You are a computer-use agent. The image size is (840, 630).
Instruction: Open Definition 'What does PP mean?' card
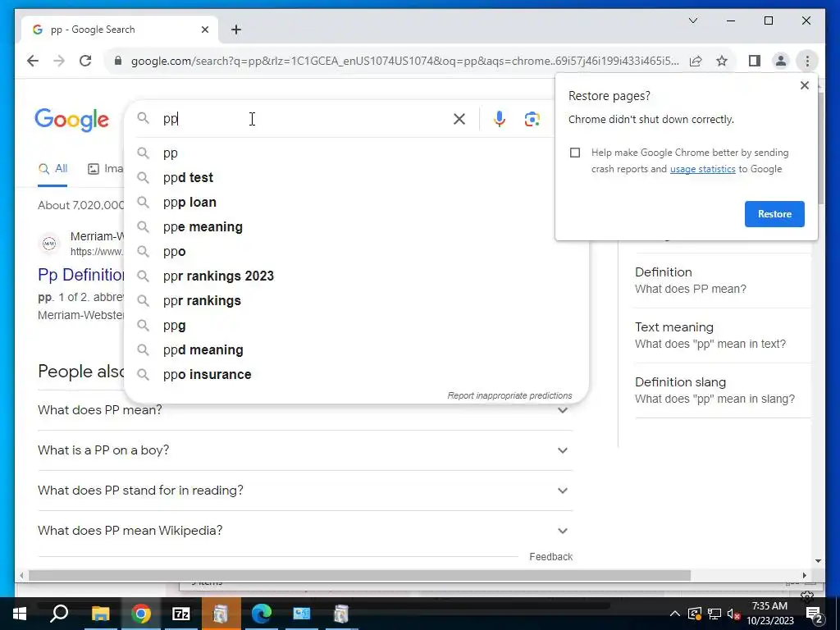pyautogui.click(x=723, y=281)
